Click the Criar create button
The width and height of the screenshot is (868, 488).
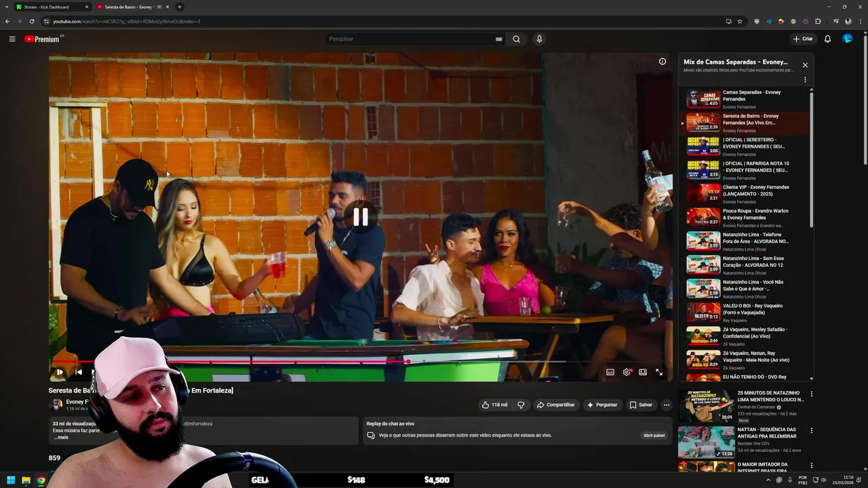[803, 39]
